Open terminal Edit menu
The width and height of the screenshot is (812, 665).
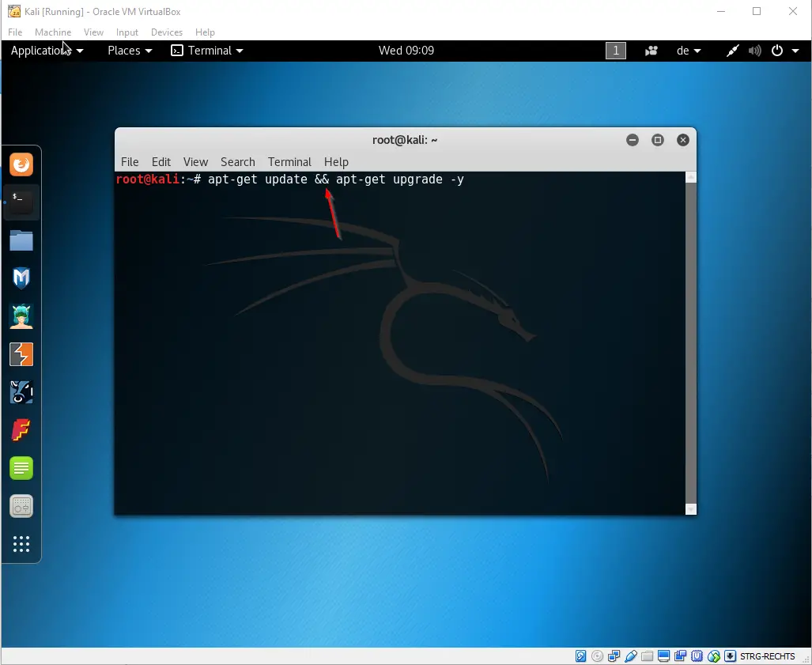click(161, 162)
